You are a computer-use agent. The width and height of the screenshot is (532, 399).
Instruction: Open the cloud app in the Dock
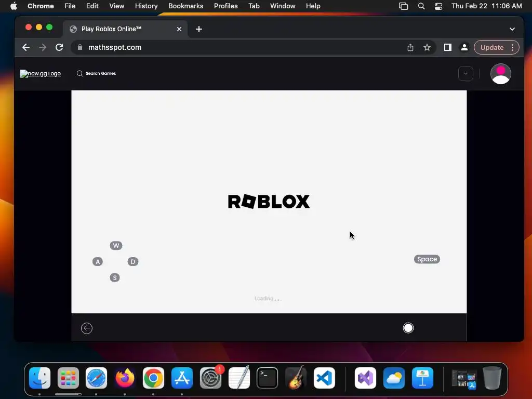click(x=394, y=378)
